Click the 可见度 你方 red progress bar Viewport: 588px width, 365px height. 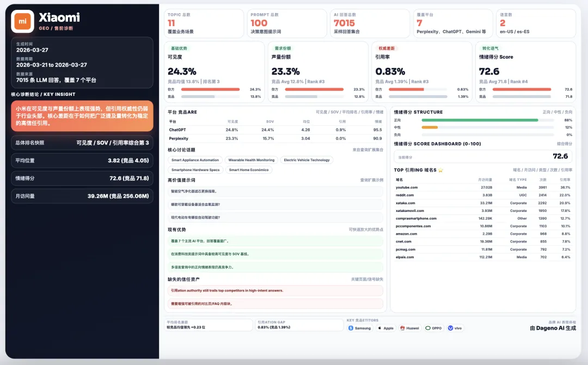pyautogui.click(x=210, y=89)
